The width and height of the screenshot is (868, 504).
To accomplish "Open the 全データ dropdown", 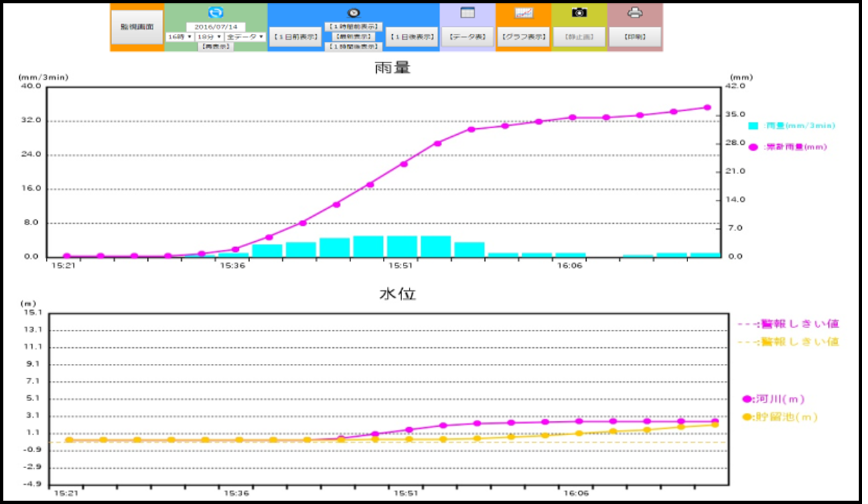I will click(245, 37).
